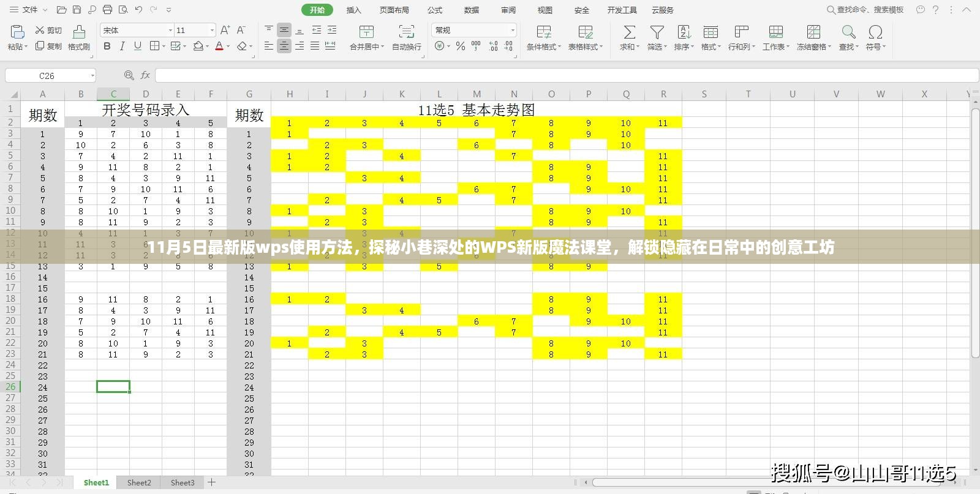
Task: Save the workbook with the floppy icon
Action: 77,10
